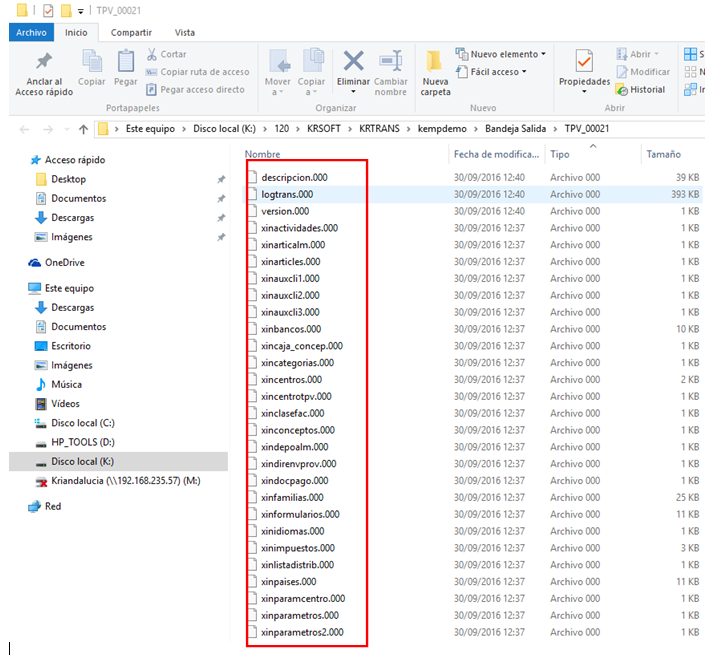Go up one folder with up arrow
The width and height of the screenshot is (710, 656).
pyautogui.click(x=82, y=129)
